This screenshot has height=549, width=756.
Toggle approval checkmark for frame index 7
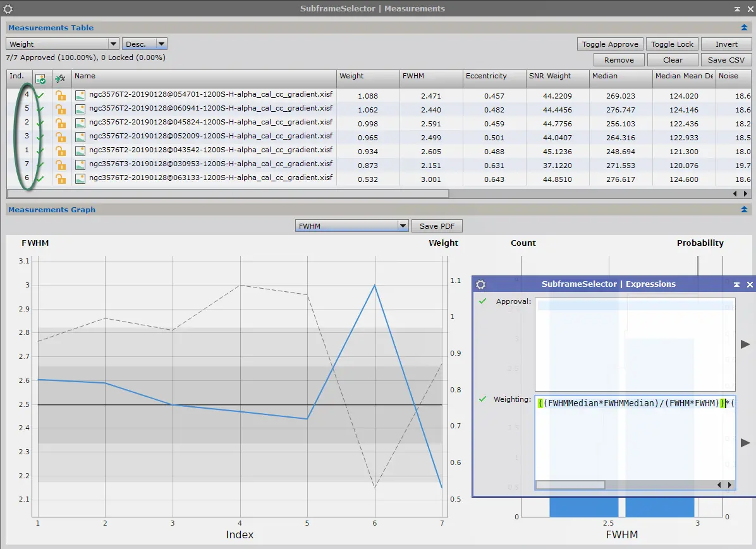coord(40,165)
